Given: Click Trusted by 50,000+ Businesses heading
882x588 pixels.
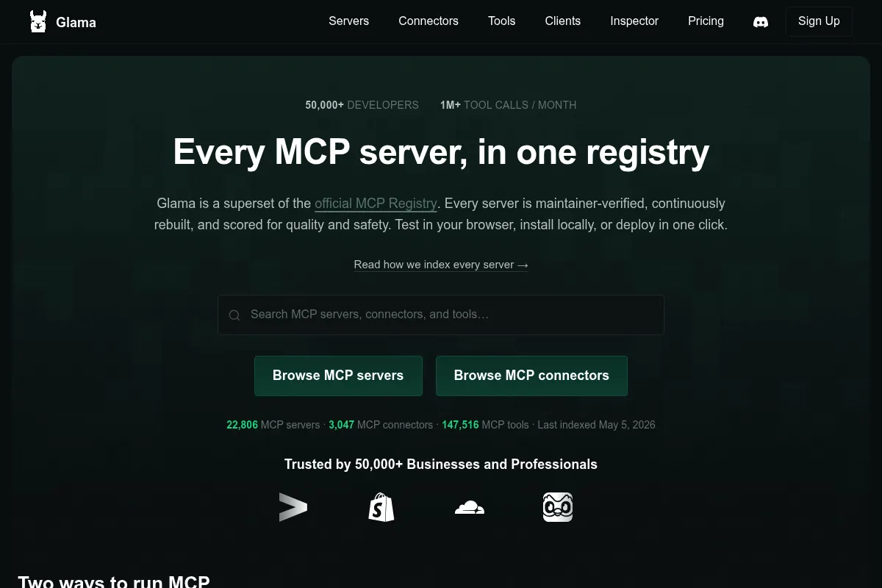Looking at the screenshot, I should click(x=441, y=465).
